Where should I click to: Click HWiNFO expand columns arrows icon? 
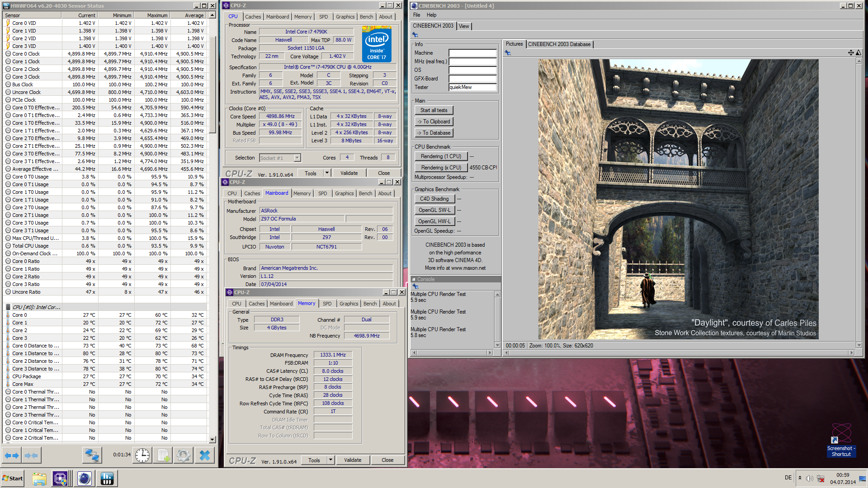tap(12, 455)
